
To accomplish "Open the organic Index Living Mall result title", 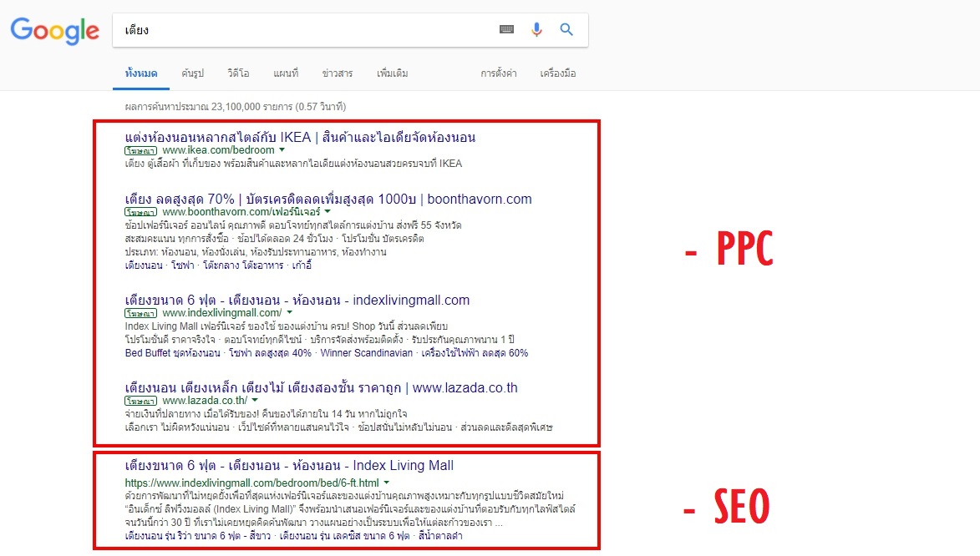I will (x=289, y=465).
